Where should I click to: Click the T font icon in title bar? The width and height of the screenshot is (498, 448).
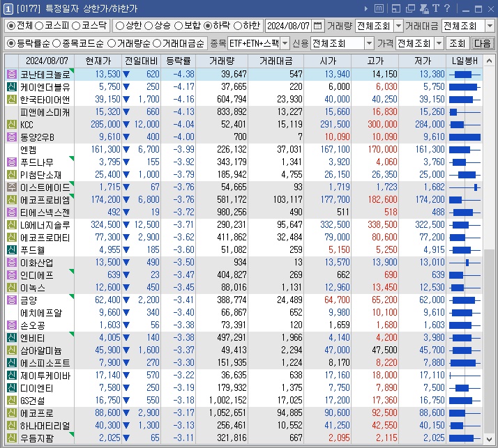436,8
